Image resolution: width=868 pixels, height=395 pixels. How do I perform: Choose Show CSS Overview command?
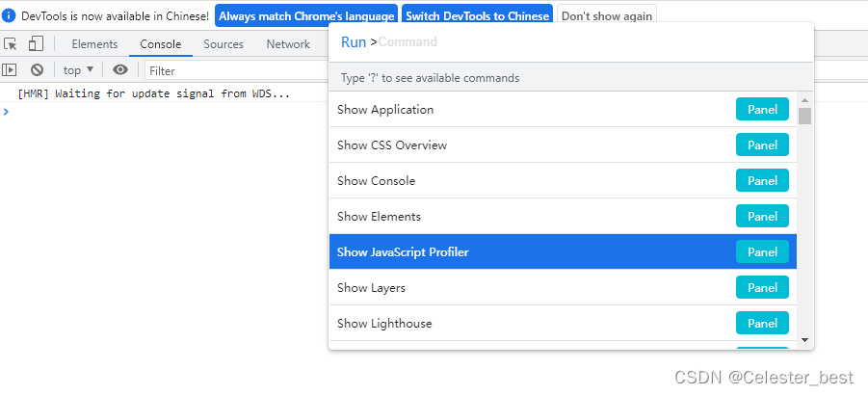click(x=563, y=145)
